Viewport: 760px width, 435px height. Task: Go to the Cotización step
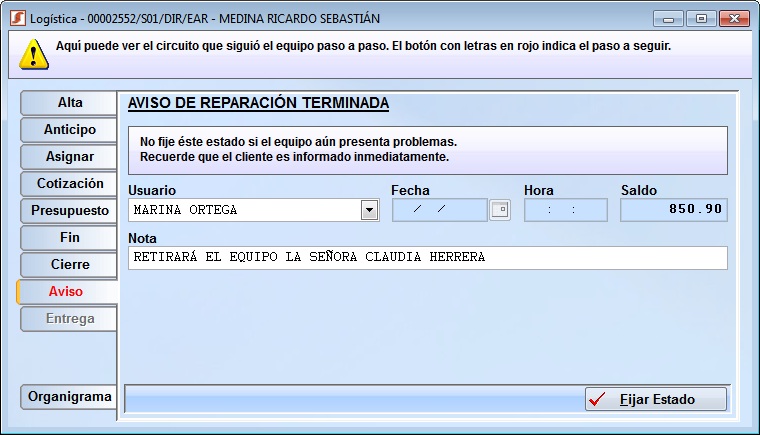69,184
